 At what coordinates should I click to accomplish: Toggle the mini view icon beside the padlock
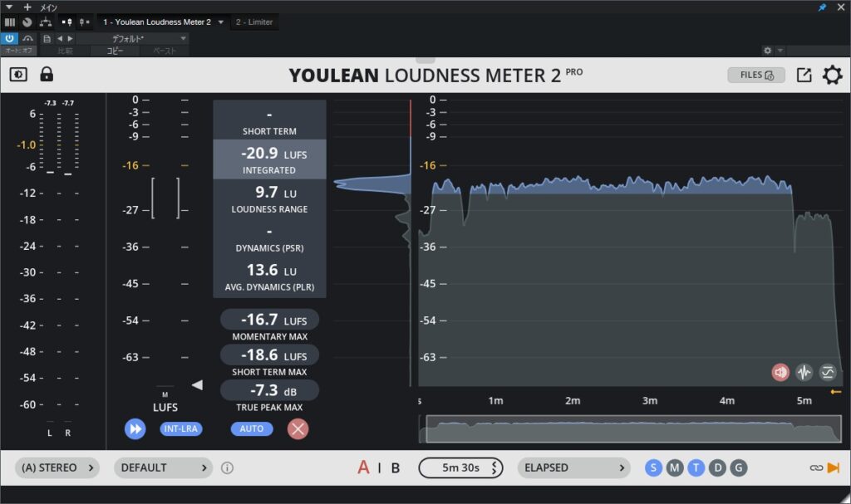18,74
